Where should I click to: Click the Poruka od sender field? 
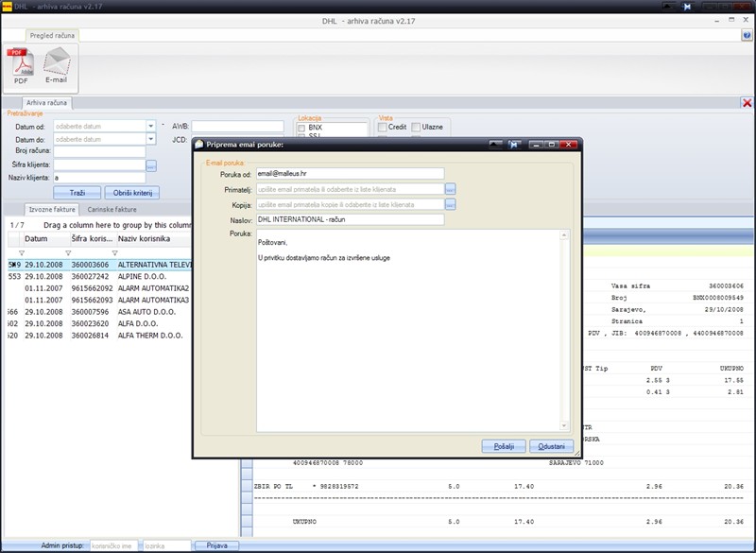pos(350,174)
